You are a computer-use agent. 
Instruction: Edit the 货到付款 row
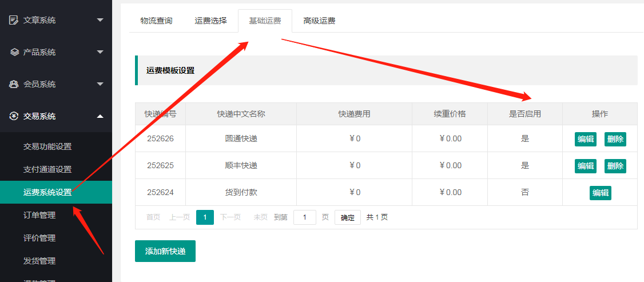(x=601, y=193)
